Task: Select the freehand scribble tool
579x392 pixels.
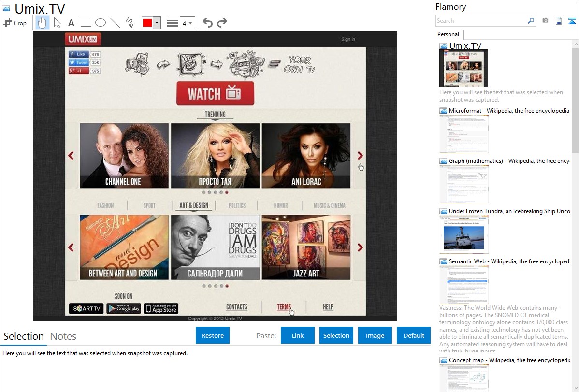Action: (x=130, y=23)
